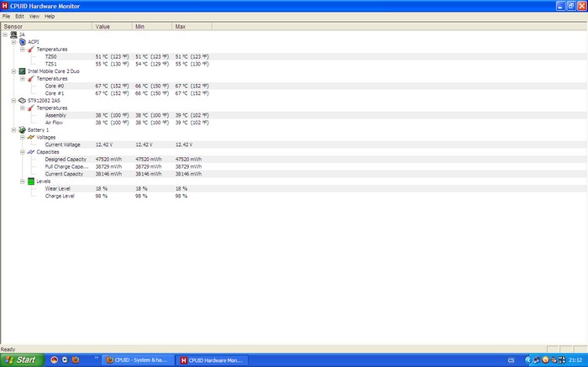Expand hidden quick launch icons chevron
The width and height of the screenshot is (588, 367).
pyautogui.click(x=96, y=358)
